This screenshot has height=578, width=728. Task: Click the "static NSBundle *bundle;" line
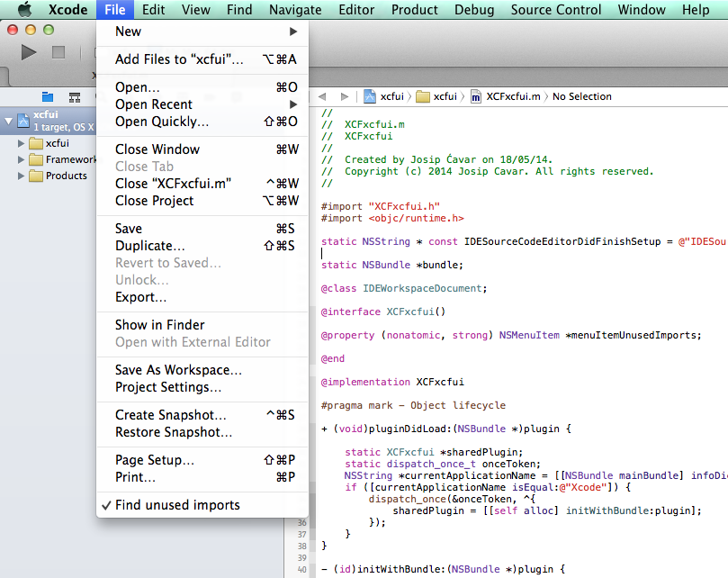391,265
